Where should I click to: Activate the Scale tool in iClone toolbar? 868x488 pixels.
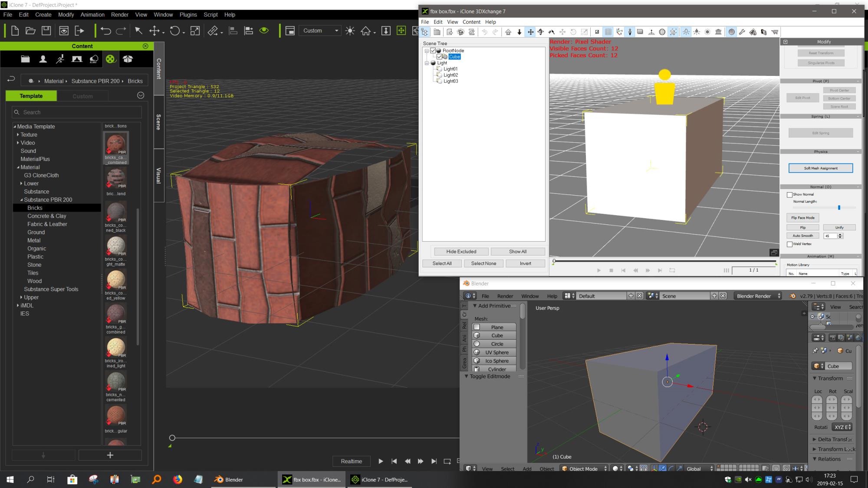(195, 31)
